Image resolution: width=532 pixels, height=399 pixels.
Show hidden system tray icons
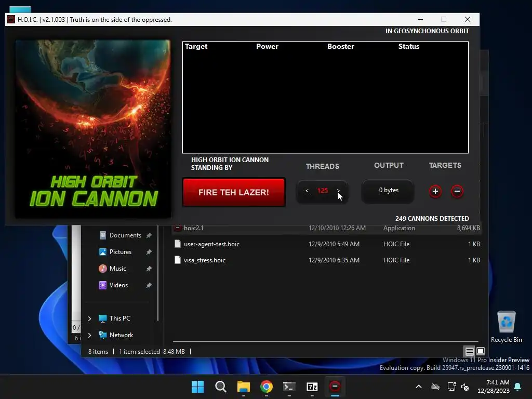419,387
